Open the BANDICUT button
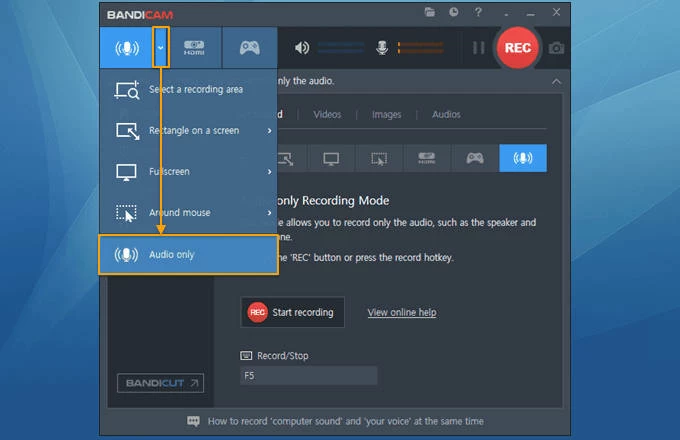This screenshot has width=680, height=440. (160, 383)
